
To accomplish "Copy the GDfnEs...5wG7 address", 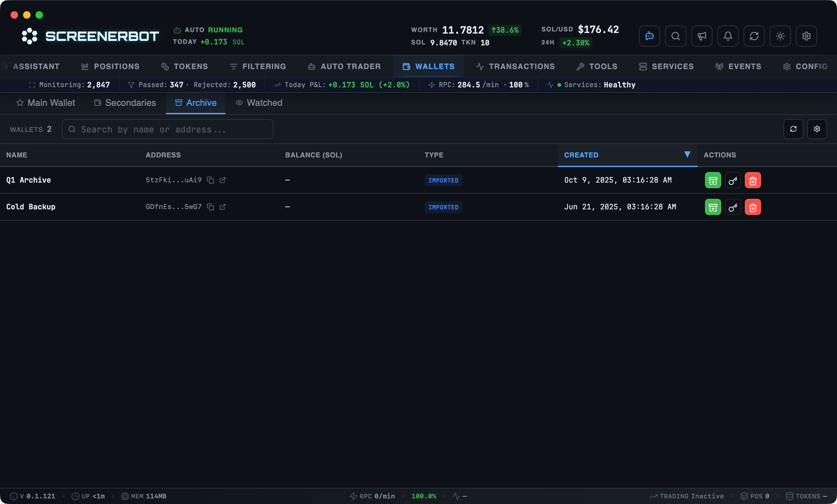I will 210,207.
